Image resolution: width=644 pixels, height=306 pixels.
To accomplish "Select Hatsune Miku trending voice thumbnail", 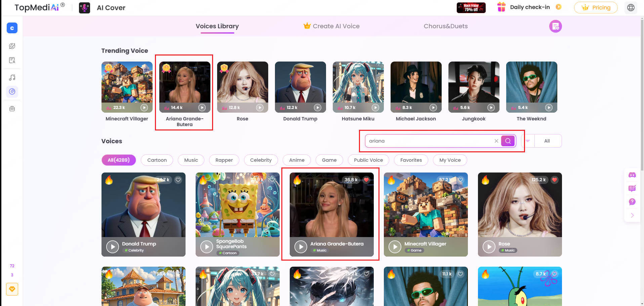I will [x=358, y=87].
